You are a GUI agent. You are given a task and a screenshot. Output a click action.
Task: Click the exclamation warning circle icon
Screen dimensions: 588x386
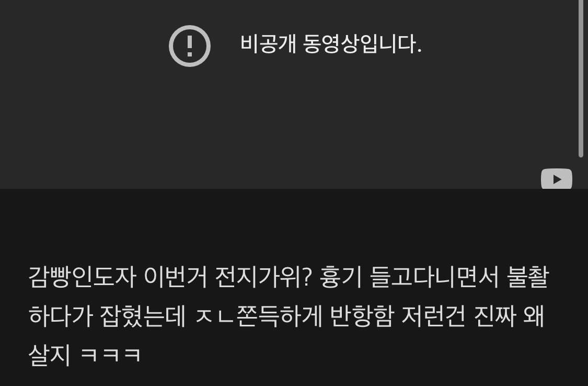[x=189, y=46]
